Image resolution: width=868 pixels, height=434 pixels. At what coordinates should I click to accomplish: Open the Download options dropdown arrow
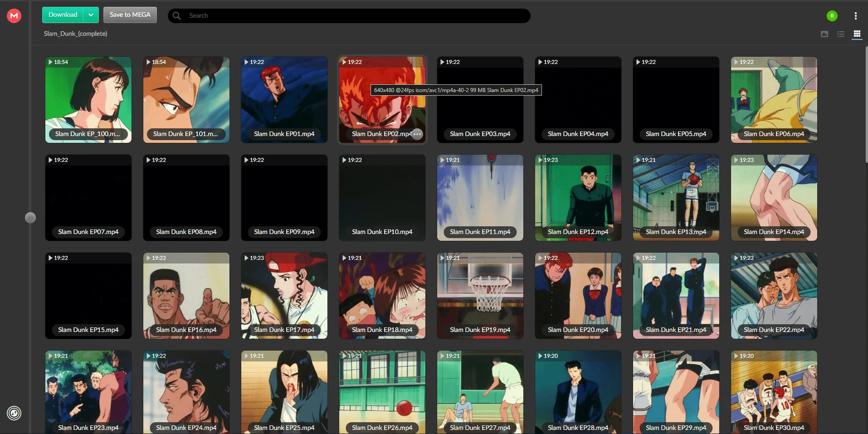coord(91,15)
